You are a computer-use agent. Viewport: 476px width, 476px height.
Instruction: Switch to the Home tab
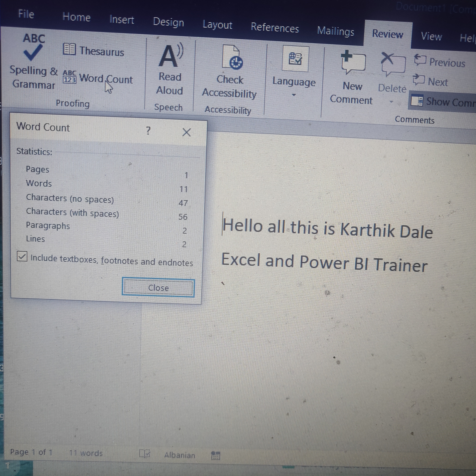[x=76, y=17]
